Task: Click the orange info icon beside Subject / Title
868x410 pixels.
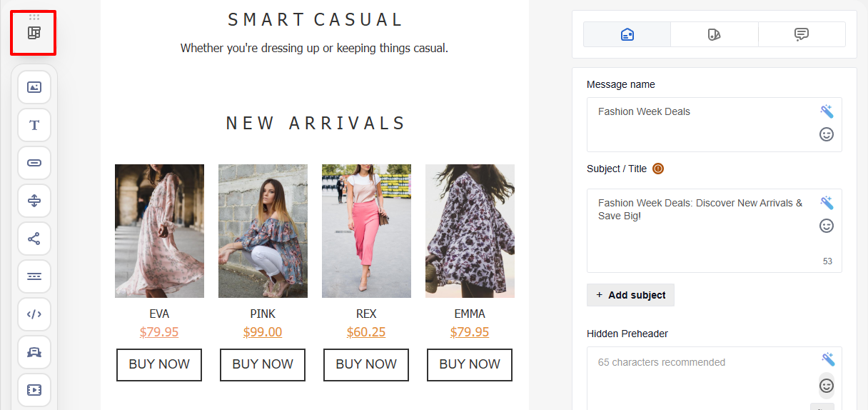Action: [658, 169]
